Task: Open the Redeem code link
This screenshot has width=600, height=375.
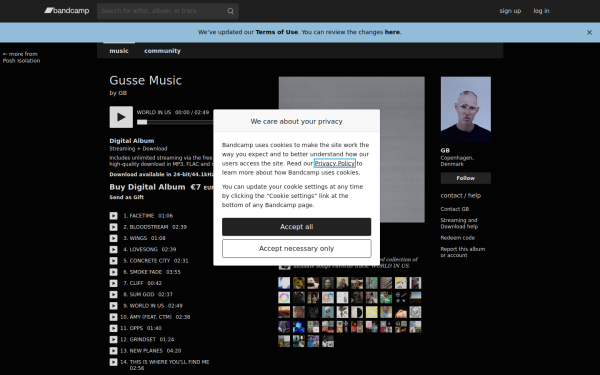Action: click(x=458, y=238)
